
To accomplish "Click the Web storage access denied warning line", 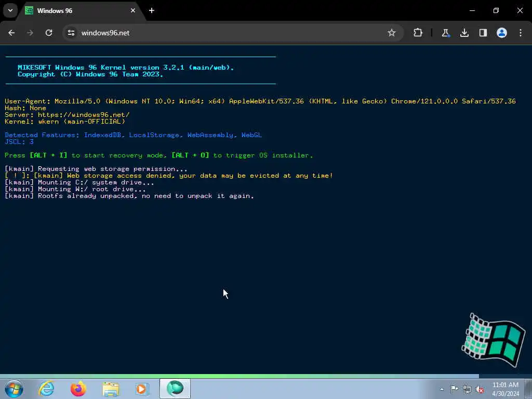I will 169,176.
